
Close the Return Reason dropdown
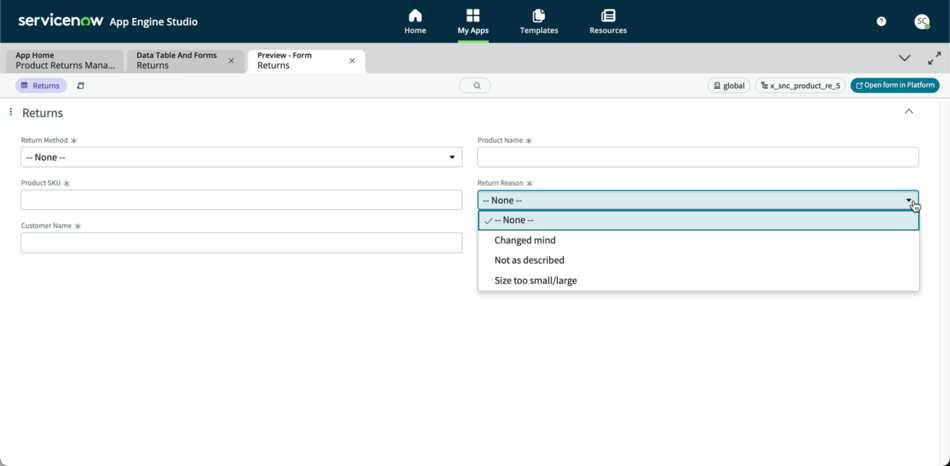tap(698, 200)
